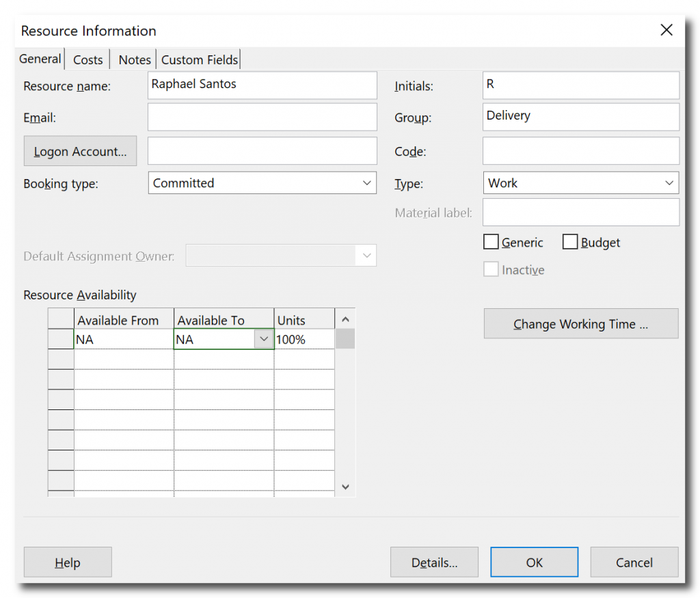Viewport: 700px width, 598px height.
Task: Click the availability table scroll up arrow
Action: [345, 320]
